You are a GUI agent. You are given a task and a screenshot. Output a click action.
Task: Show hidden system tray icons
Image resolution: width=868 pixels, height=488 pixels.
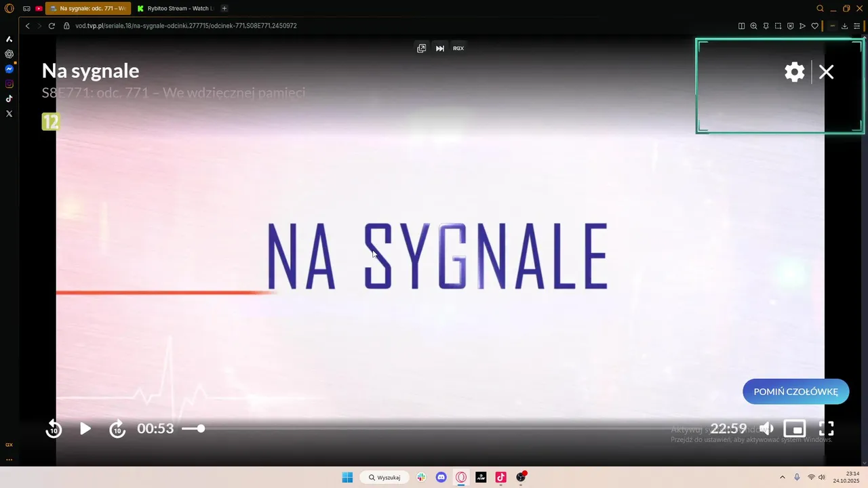pos(783,477)
